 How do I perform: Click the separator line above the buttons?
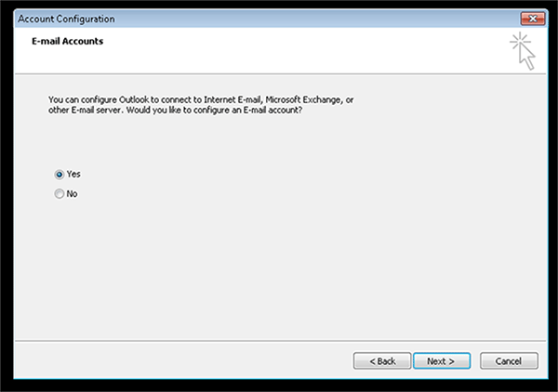(x=281, y=341)
